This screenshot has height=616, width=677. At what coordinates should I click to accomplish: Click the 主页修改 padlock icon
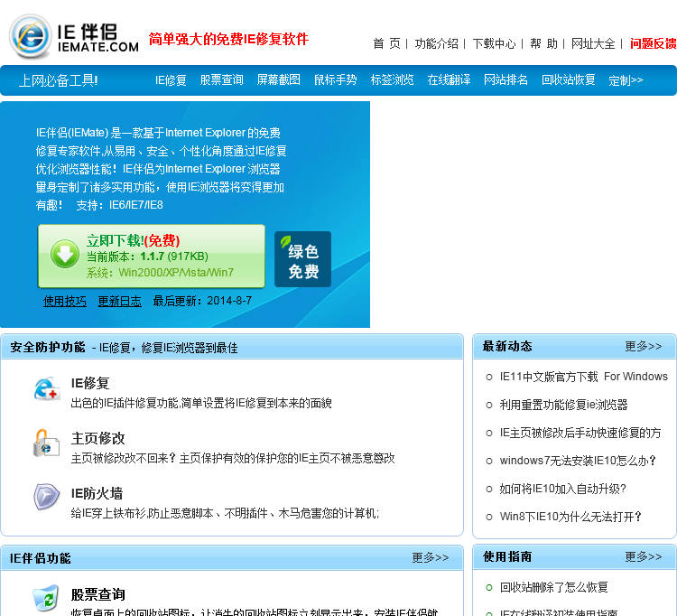[x=46, y=443]
